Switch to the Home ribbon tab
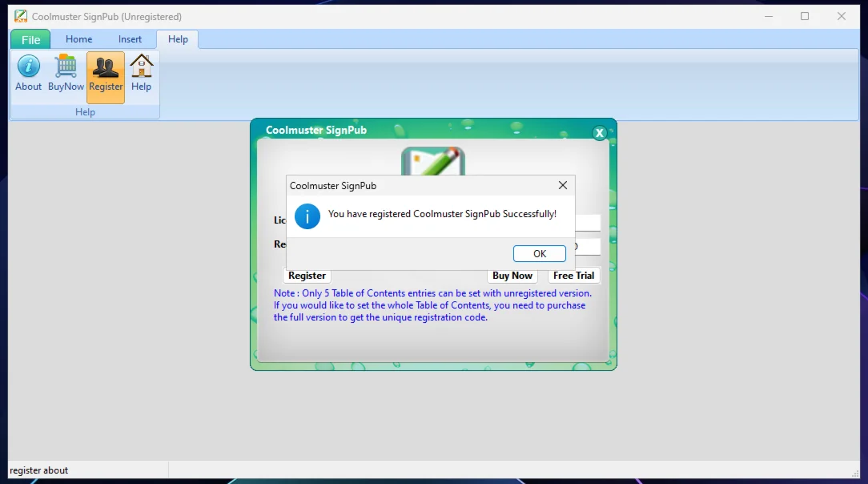 [x=78, y=39]
